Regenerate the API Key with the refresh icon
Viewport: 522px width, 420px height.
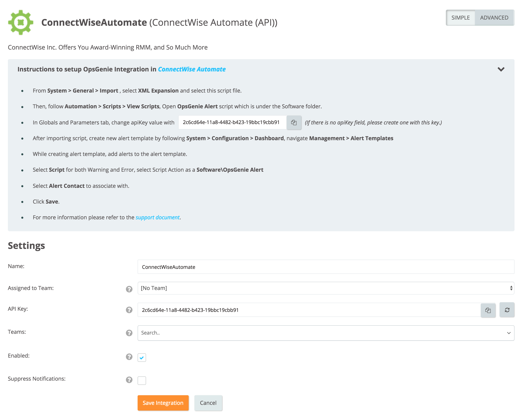pos(507,310)
